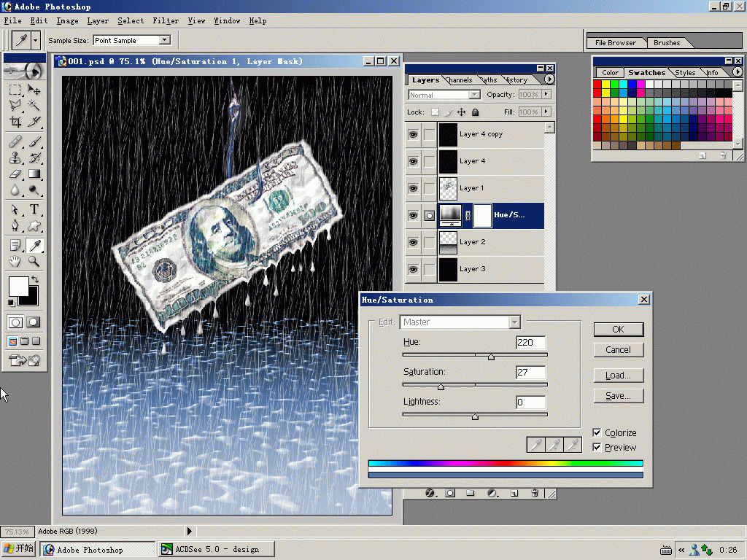Switch to Quick Mask mode

coord(34,322)
